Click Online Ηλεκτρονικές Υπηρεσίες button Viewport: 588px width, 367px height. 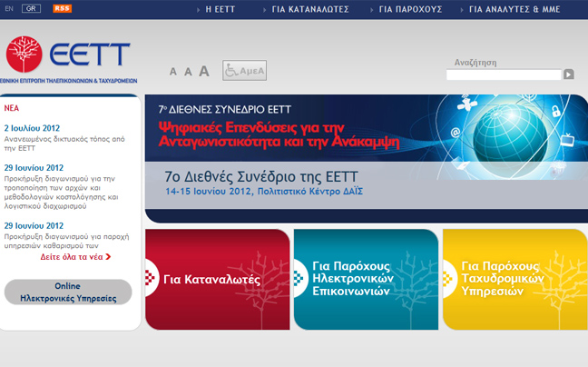pyautogui.click(x=68, y=292)
